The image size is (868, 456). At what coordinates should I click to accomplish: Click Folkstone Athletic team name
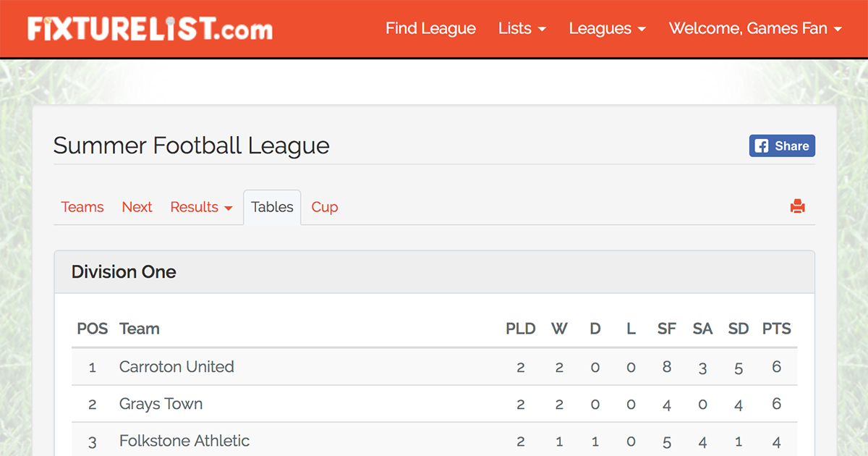184,441
